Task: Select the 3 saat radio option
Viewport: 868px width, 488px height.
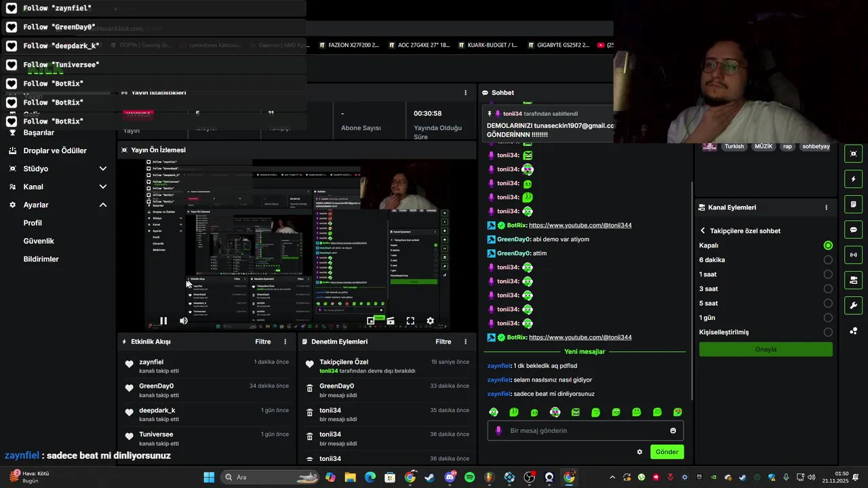Action: 828,289
